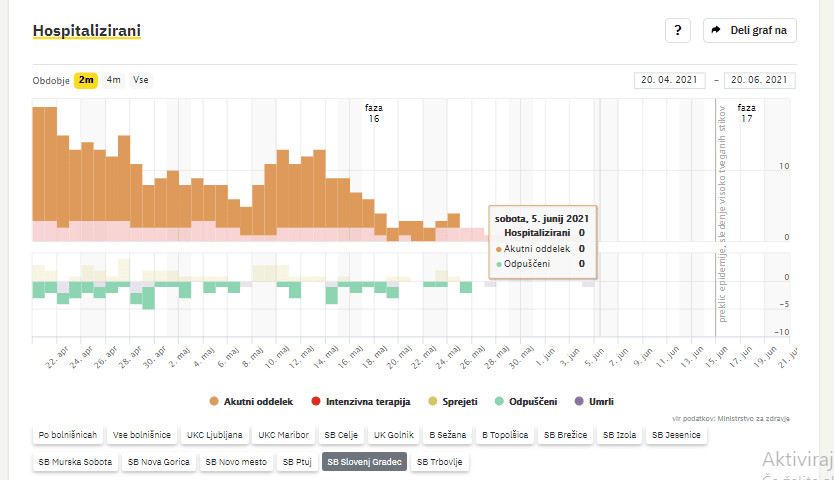
Task: Toggle Akutni oddelek legend series
Action: [250, 402]
